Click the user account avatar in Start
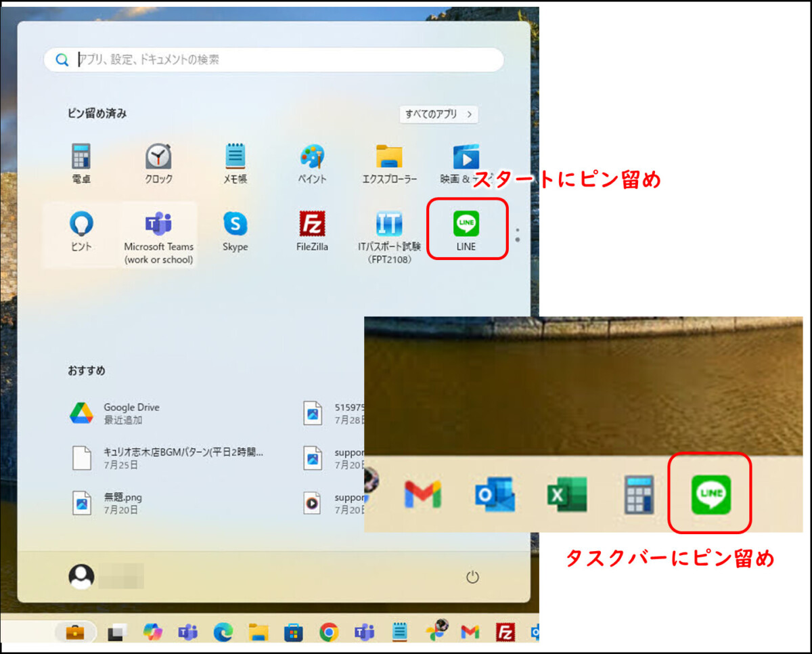Viewport: 812px width, 654px height. (x=81, y=576)
